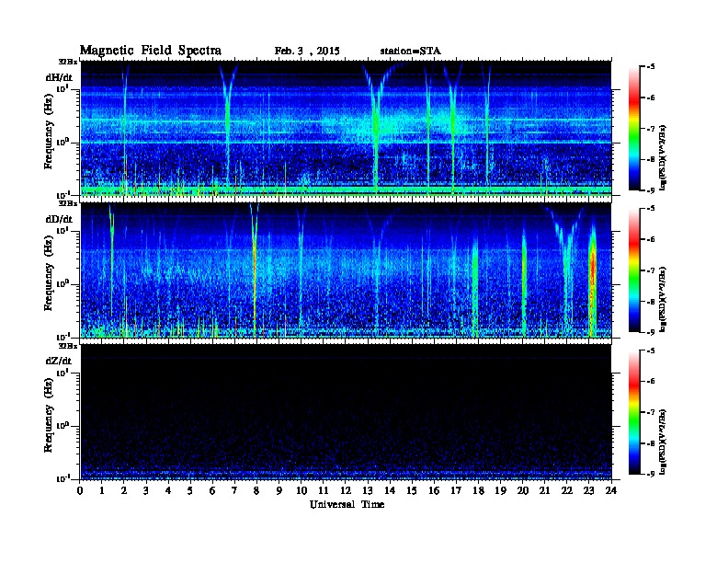Click the hour tick label "12" on time axis
The image size is (728, 563).
tap(346, 490)
